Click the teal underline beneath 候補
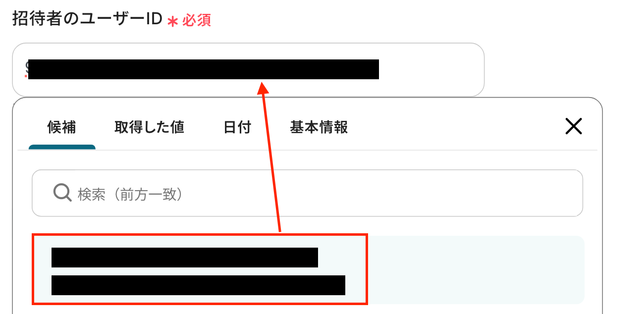 pyautogui.click(x=62, y=147)
